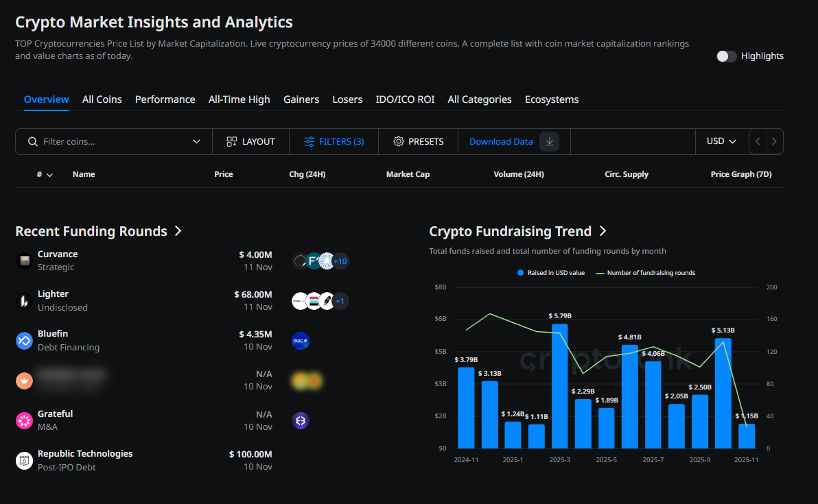Click the Republic Technologies logo

[25, 461]
